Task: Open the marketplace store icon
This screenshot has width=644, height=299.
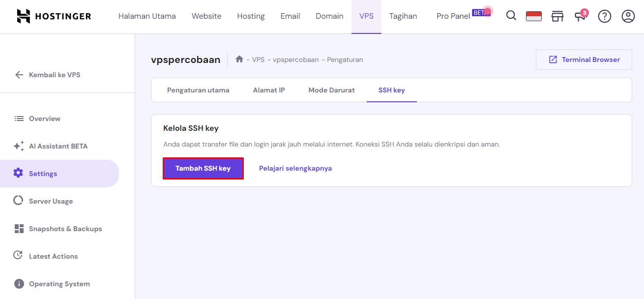Action: 557,16
